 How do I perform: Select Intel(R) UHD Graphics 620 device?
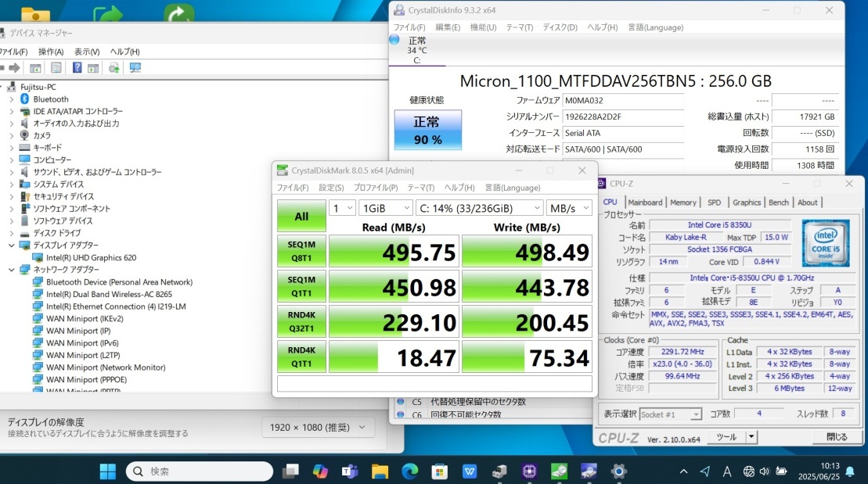pos(91,257)
